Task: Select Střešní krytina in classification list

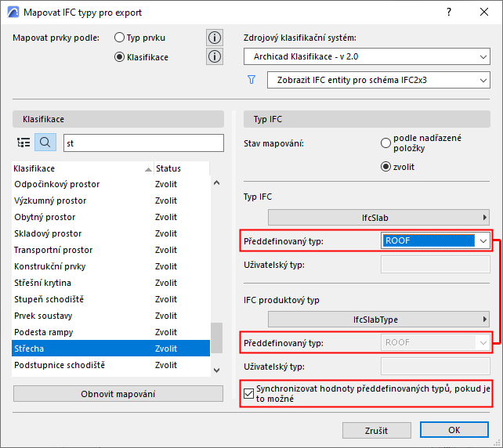Action: [x=43, y=283]
